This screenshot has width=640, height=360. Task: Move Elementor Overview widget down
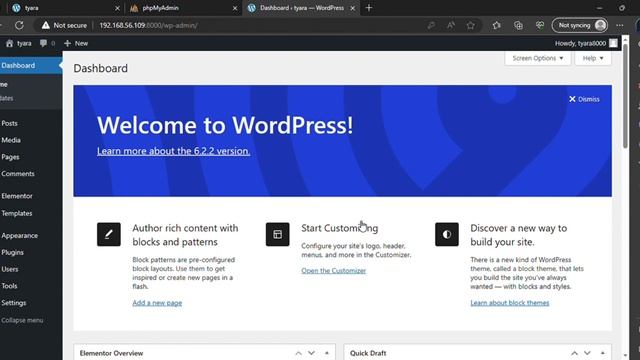click(x=311, y=353)
